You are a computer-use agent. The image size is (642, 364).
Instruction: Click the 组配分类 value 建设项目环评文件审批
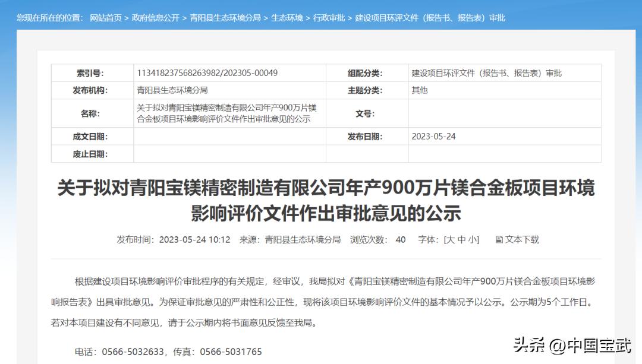(x=486, y=72)
